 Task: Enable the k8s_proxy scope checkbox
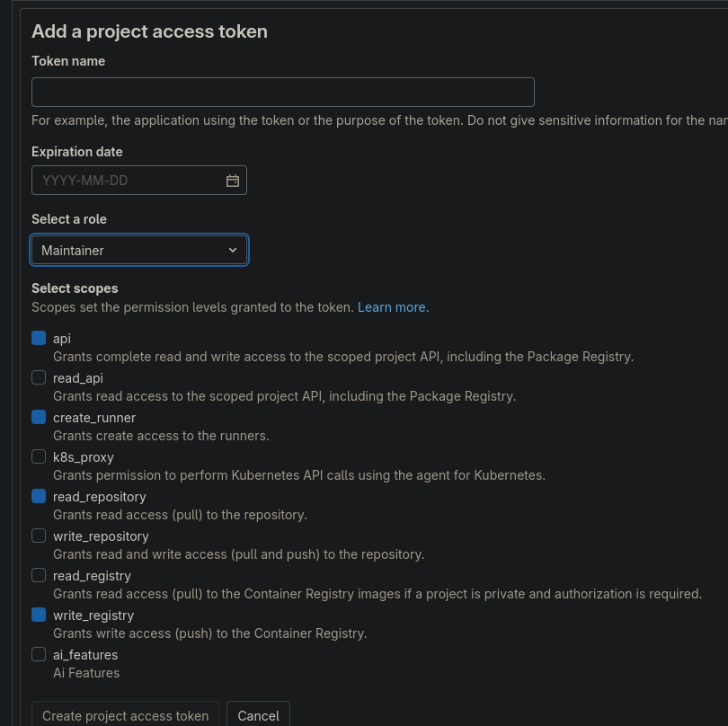point(39,456)
